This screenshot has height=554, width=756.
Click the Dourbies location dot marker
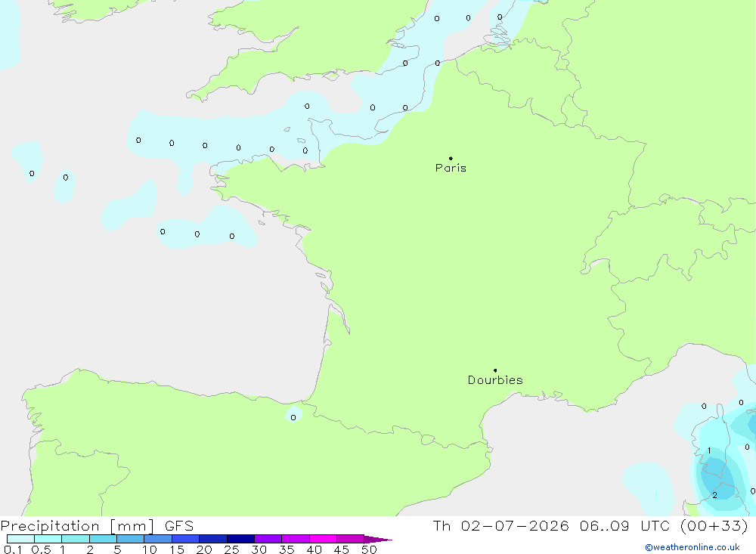point(495,370)
